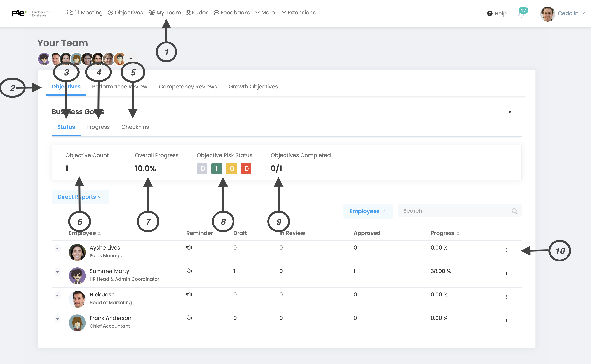Open the three-dot menu for Frank Anderson

pos(506,320)
